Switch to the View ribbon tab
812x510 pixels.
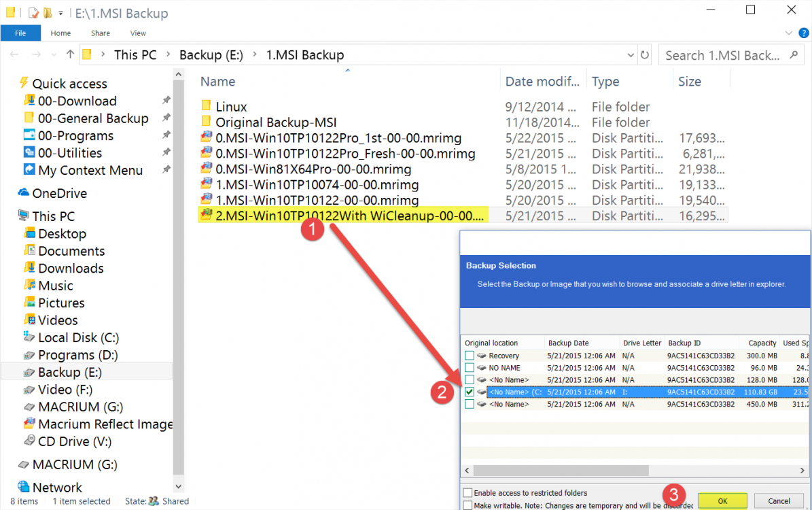pyautogui.click(x=138, y=33)
